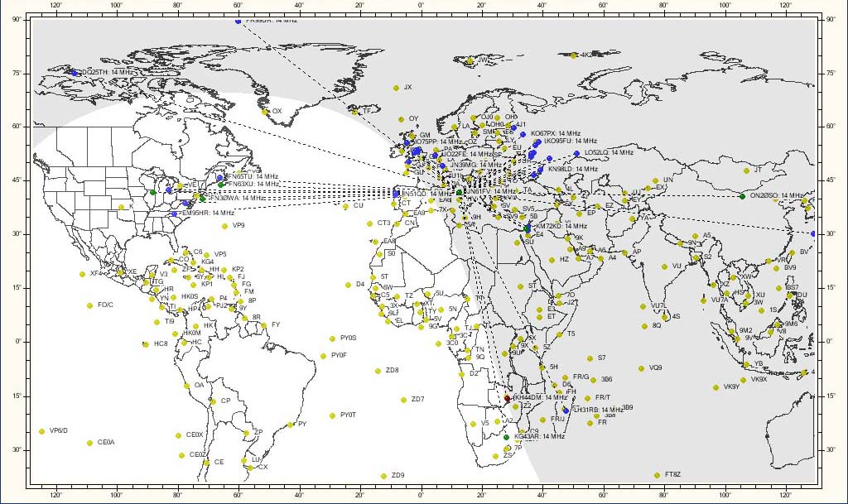Select the VK9Y prefix label
Image resolution: width=848 pixels, height=504 pixels.
tap(731, 386)
